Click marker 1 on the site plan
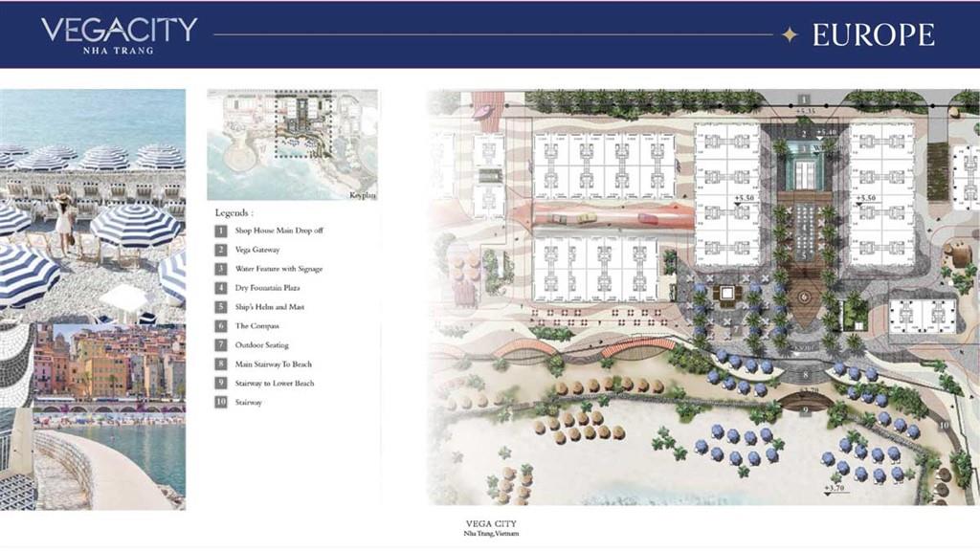Viewport: 980px width, 551px height. click(x=804, y=99)
